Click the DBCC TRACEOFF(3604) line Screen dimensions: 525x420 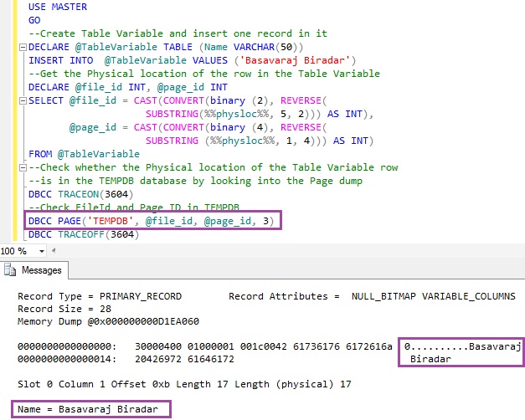(x=84, y=234)
